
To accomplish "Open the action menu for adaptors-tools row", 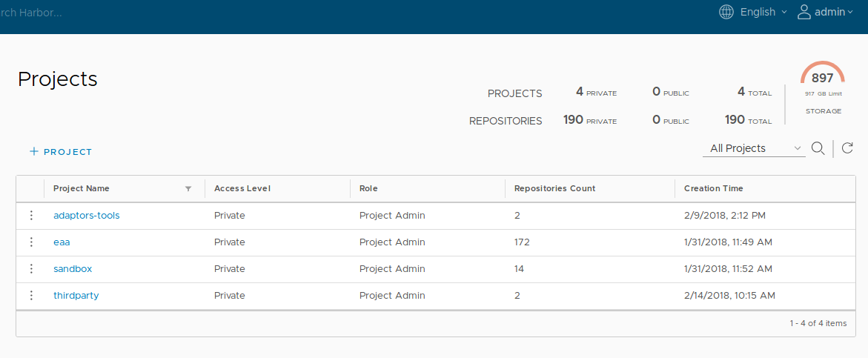I will click(x=31, y=216).
